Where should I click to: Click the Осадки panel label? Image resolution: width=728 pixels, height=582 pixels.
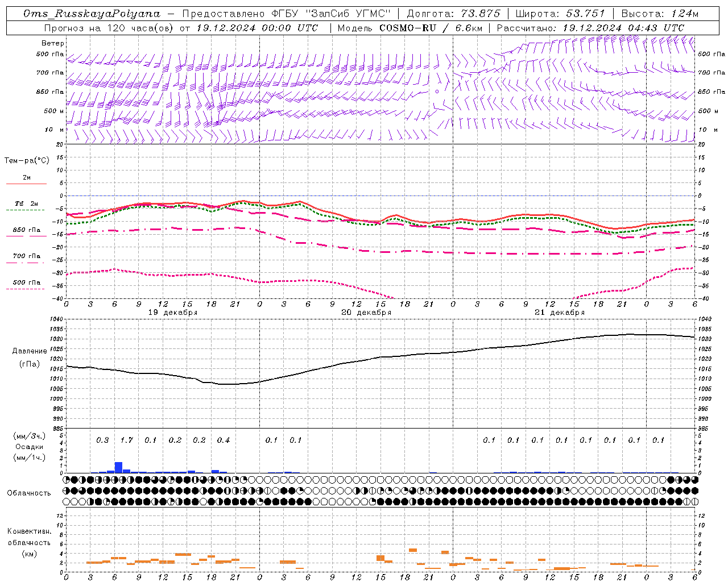pos(29,447)
